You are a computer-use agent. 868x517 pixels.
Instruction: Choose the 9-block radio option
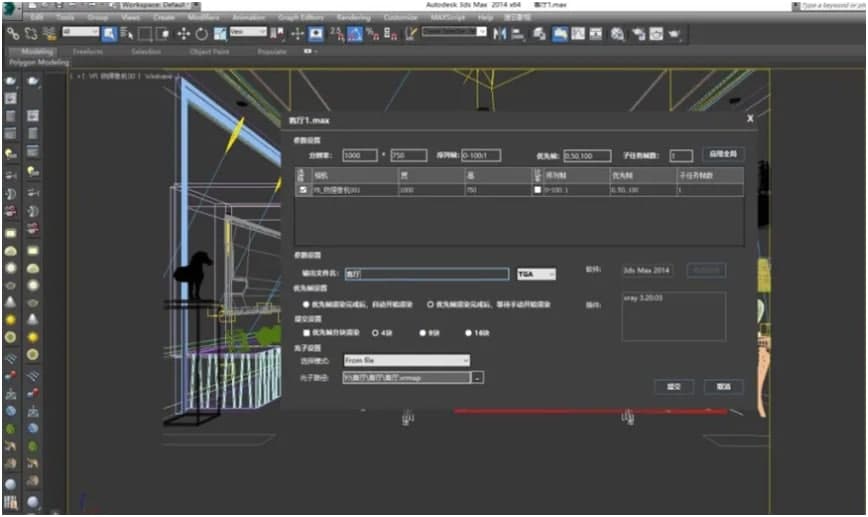point(422,332)
